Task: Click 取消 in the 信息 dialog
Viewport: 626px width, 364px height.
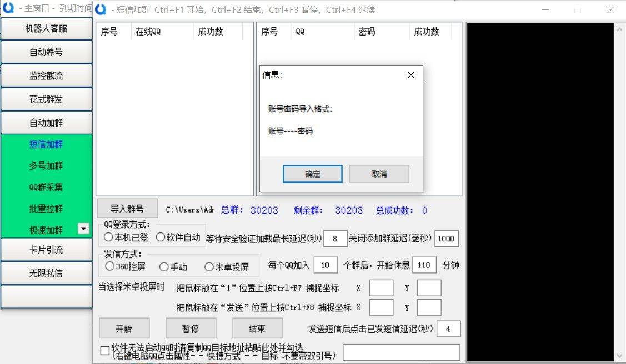Action: click(379, 174)
